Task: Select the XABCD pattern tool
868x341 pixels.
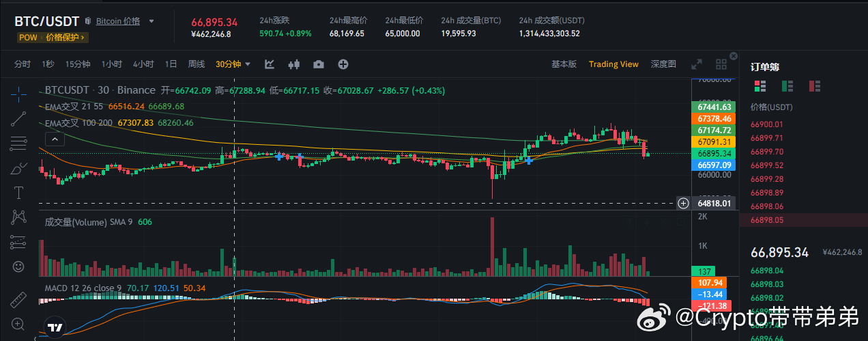Action: [19, 217]
